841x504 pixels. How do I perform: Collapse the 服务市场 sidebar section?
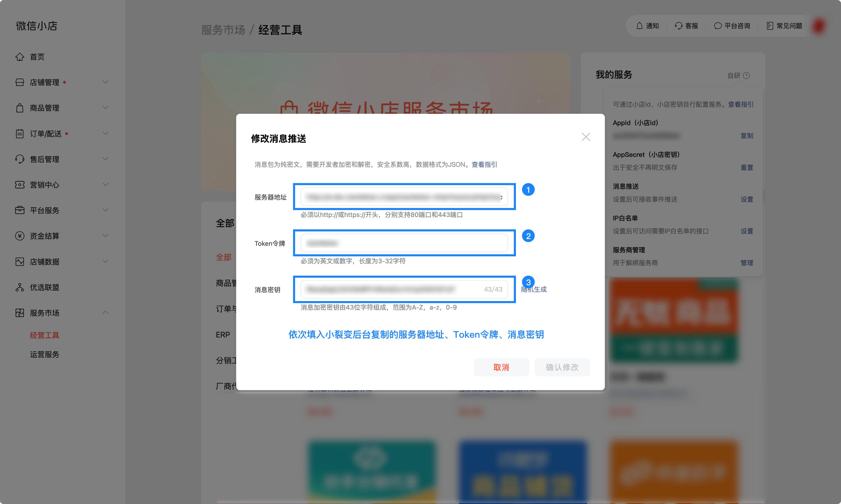[x=106, y=313]
